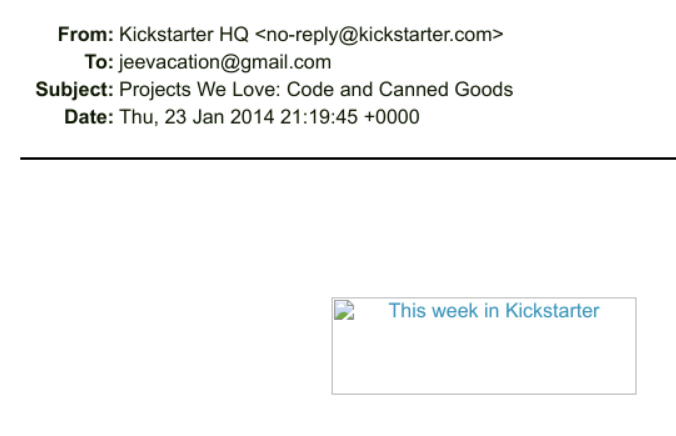676x436 pixels.
Task: Click the broken image icon
Action: click(x=344, y=310)
